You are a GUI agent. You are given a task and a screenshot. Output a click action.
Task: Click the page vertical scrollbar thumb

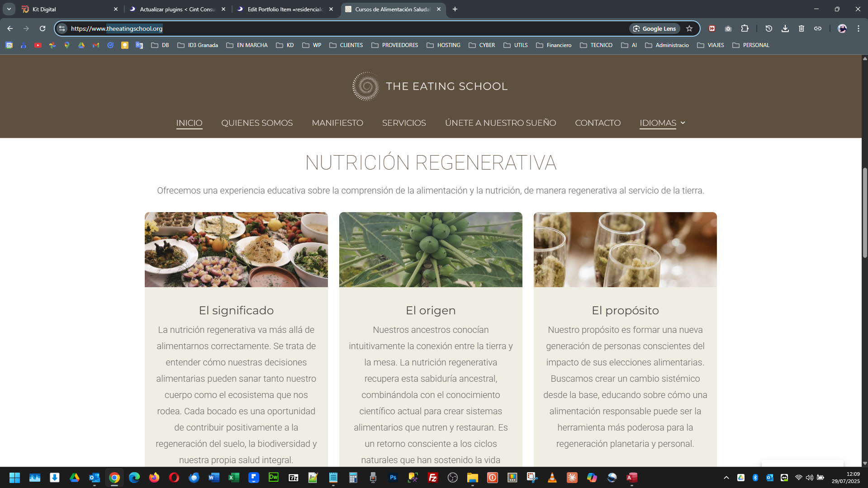coord(864,213)
